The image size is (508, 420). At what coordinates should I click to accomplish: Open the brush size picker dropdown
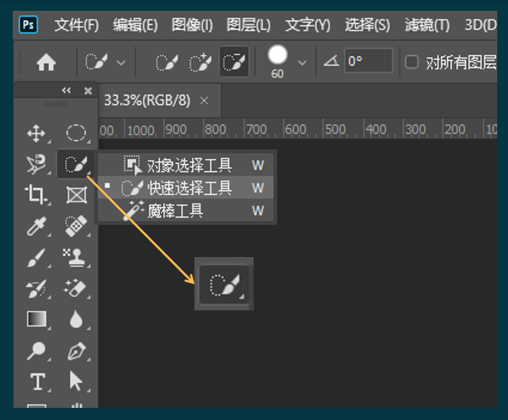(301, 63)
